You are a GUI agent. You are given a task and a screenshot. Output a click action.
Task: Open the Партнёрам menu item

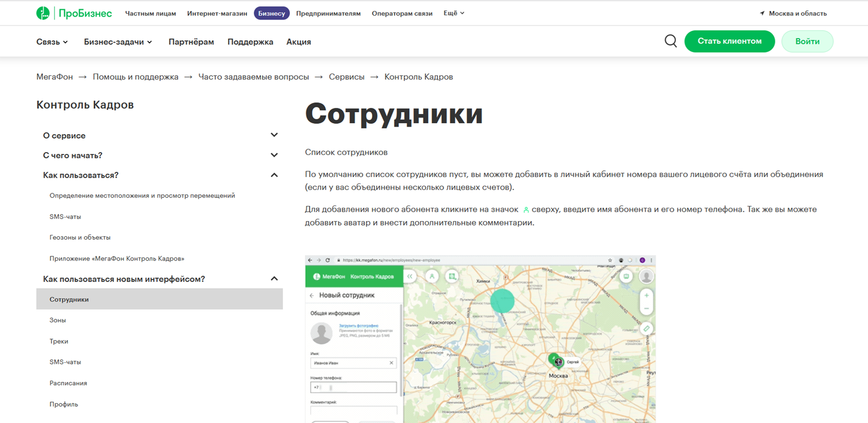pyautogui.click(x=192, y=42)
